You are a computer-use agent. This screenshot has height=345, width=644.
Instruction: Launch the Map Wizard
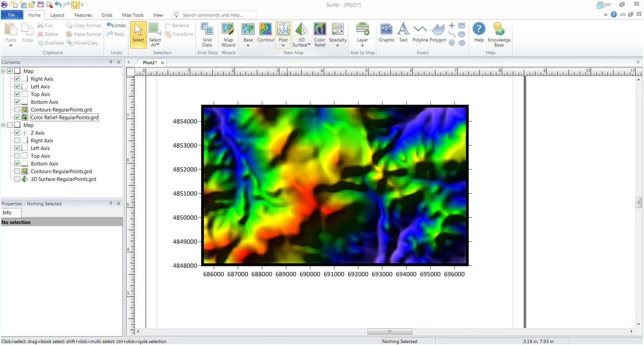point(228,35)
